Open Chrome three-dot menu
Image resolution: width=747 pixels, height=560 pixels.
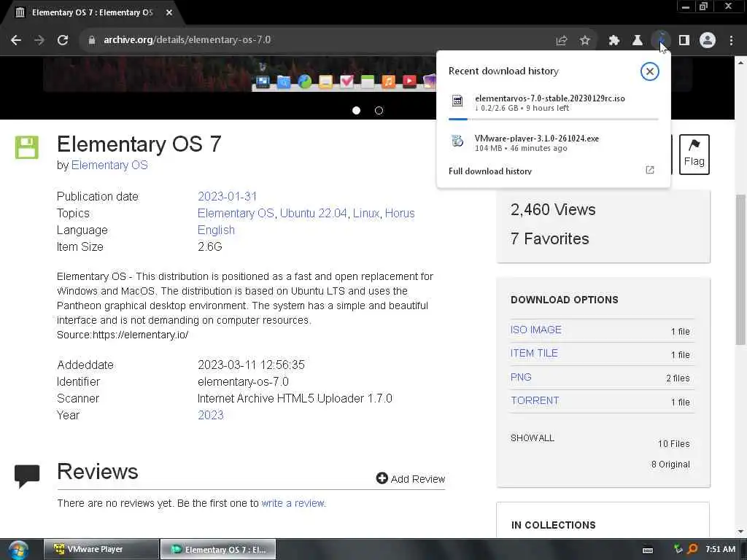[731, 41]
